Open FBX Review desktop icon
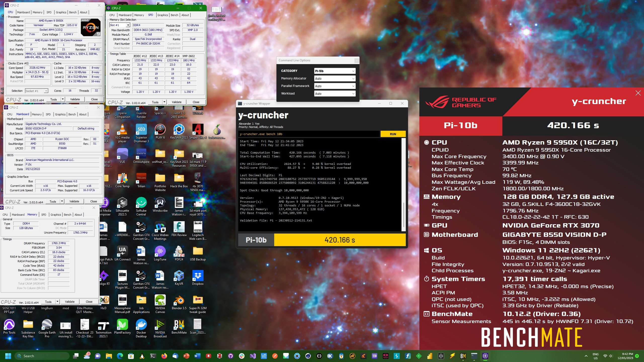Image resolution: width=644 pixels, height=362 pixels. pos(179,229)
